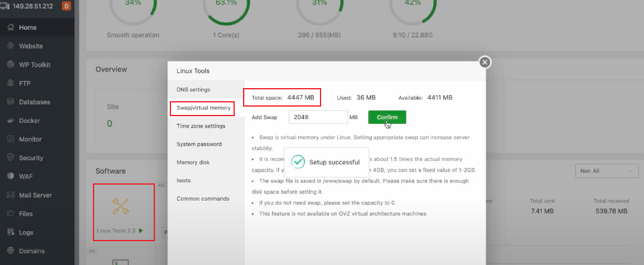Open Common commands tab
Viewport: 644px width, 265px height.
pyautogui.click(x=203, y=199)
